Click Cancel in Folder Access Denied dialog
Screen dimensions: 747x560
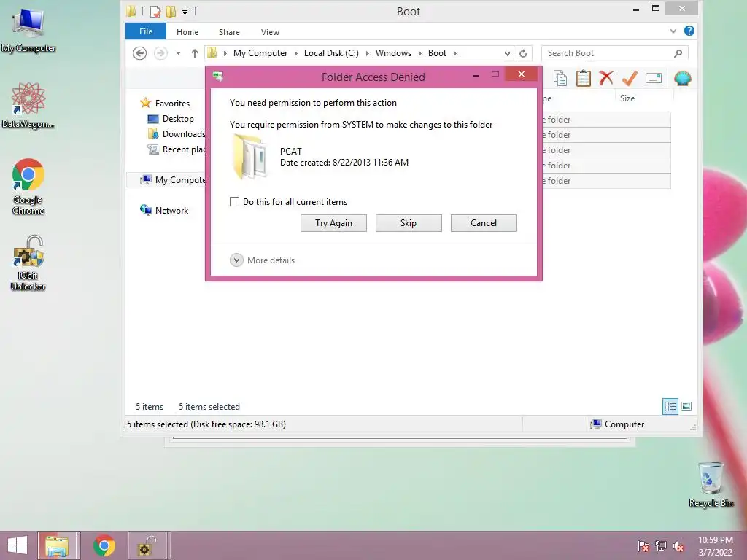(x=484, y=223)
